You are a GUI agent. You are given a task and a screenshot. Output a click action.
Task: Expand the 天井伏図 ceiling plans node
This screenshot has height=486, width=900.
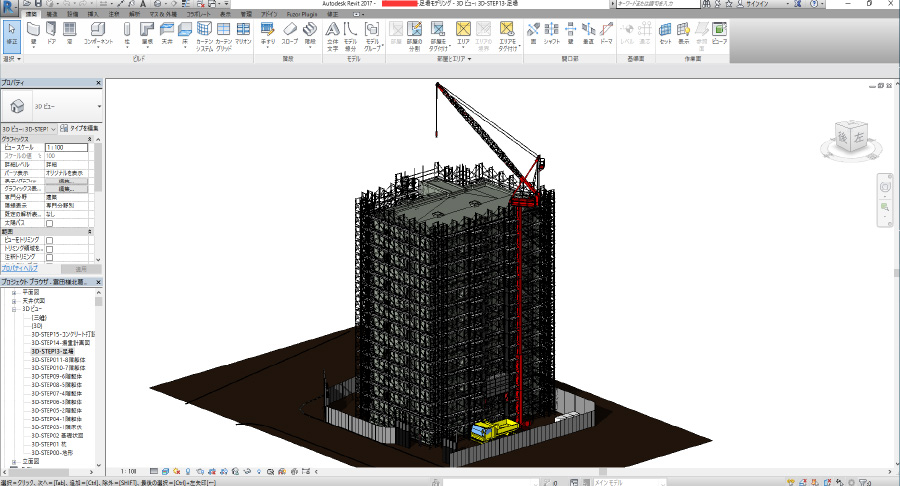[x=14, y=301]
